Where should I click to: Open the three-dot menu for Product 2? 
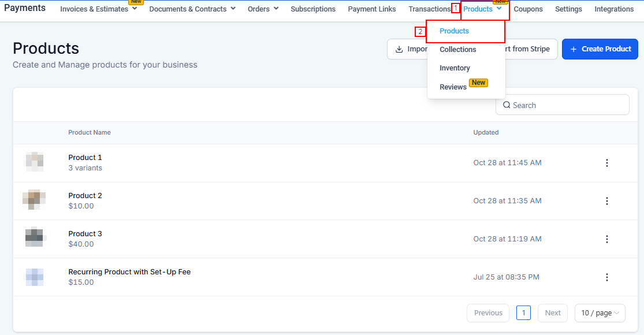[606, 201]
